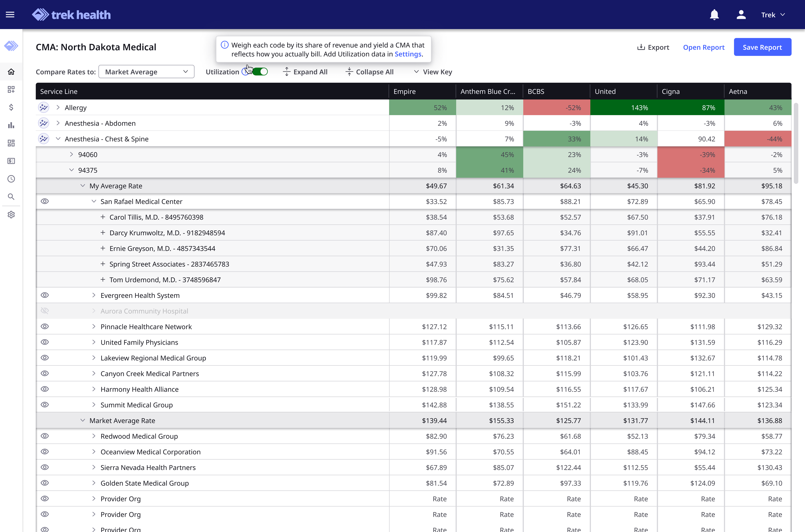Click the United column header
This screenshot has width=805, height=532.
point(623,91)
